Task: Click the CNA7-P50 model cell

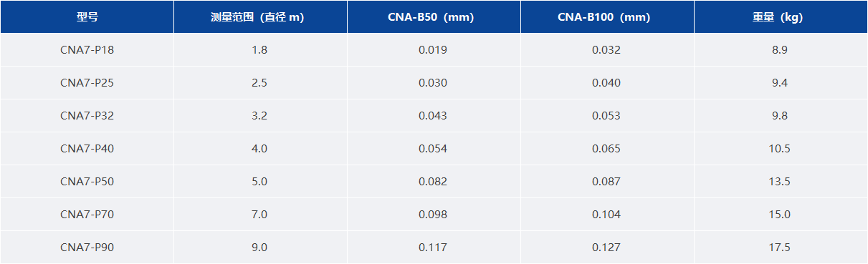Action: 87,182
